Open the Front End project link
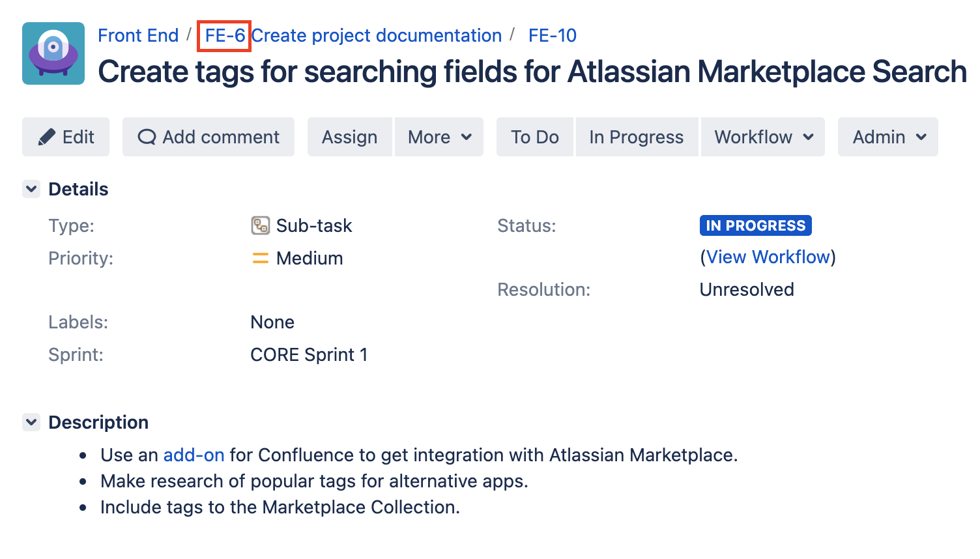The width and height of the screenshot is (980, 559). coord(138,35)
